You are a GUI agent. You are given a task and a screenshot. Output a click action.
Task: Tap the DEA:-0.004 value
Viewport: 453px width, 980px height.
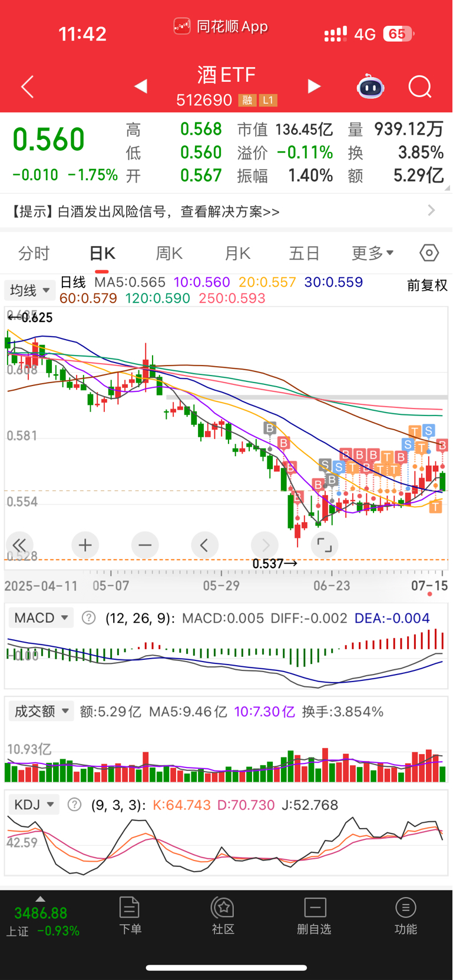(392, 618)
